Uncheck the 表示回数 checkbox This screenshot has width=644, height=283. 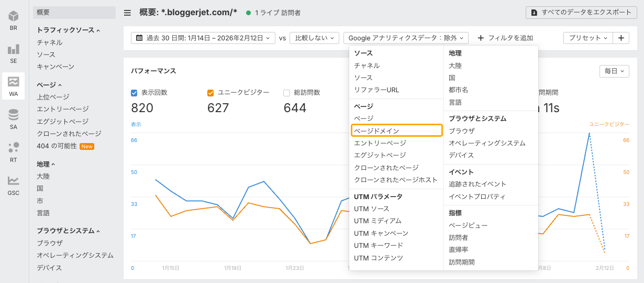[x=134, y=93]
